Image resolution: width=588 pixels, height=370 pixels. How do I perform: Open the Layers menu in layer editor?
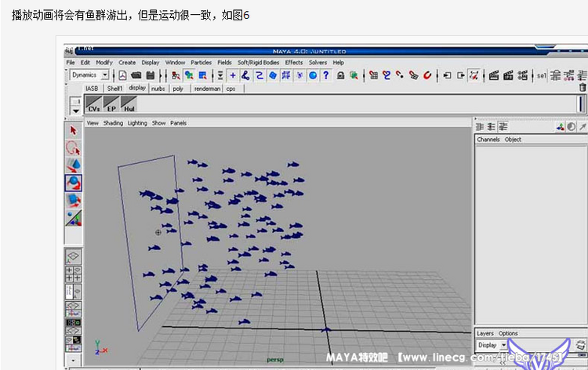pyautogui.click(x=485, y=333)
